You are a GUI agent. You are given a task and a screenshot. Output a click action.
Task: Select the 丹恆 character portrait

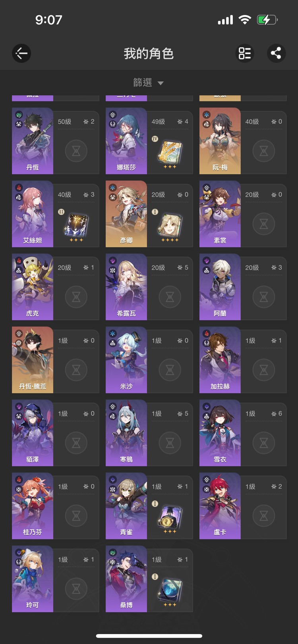coord(33,141)
